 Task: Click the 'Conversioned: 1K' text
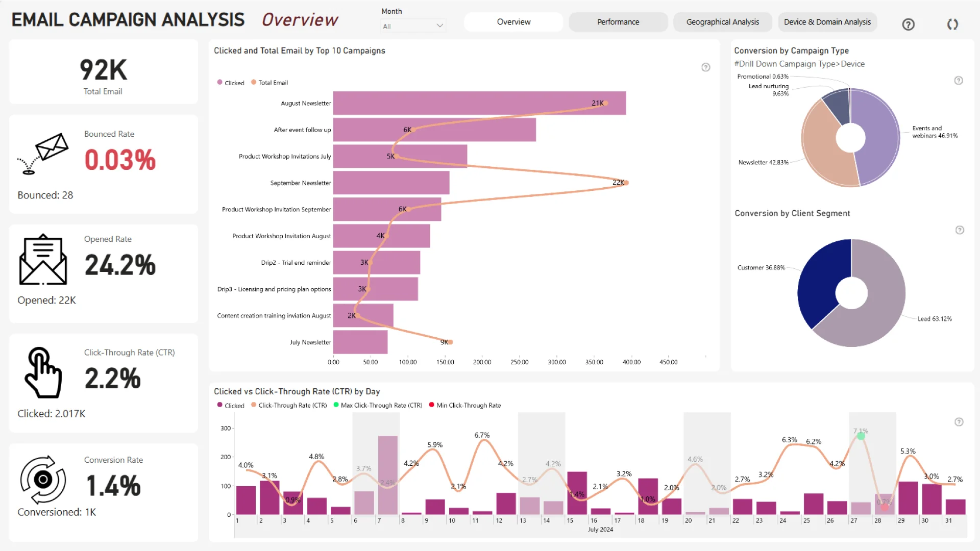coord(57,512)
